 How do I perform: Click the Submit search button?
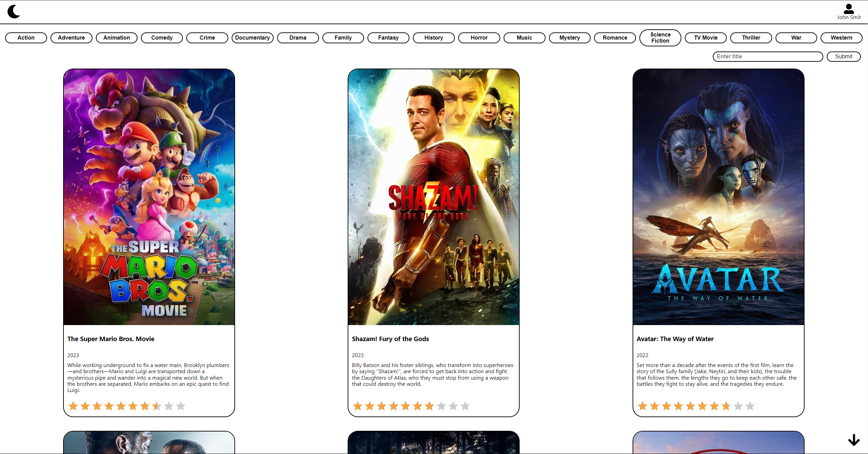843,56
